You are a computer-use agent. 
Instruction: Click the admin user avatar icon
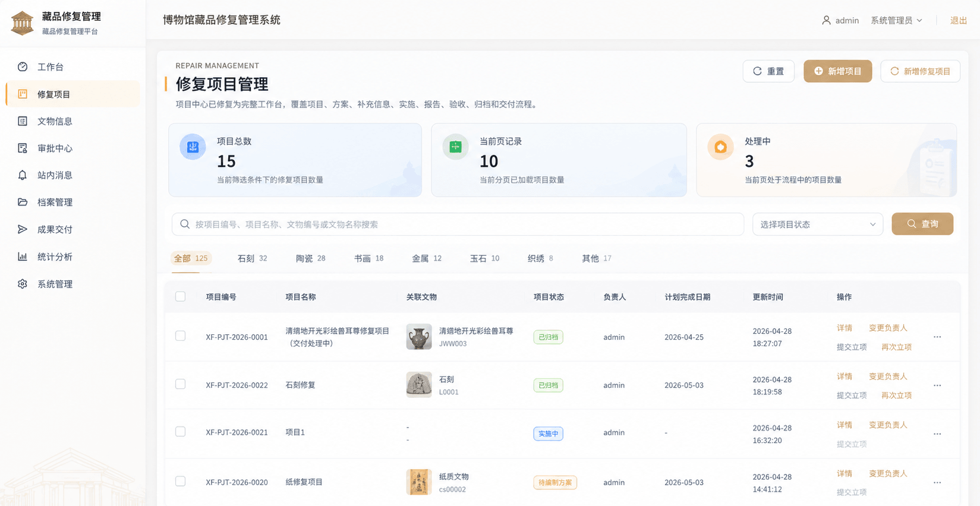[826, 20]
